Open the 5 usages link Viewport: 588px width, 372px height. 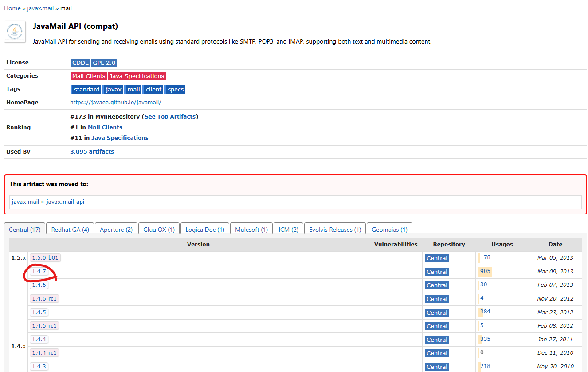click(x=482, y=325)
